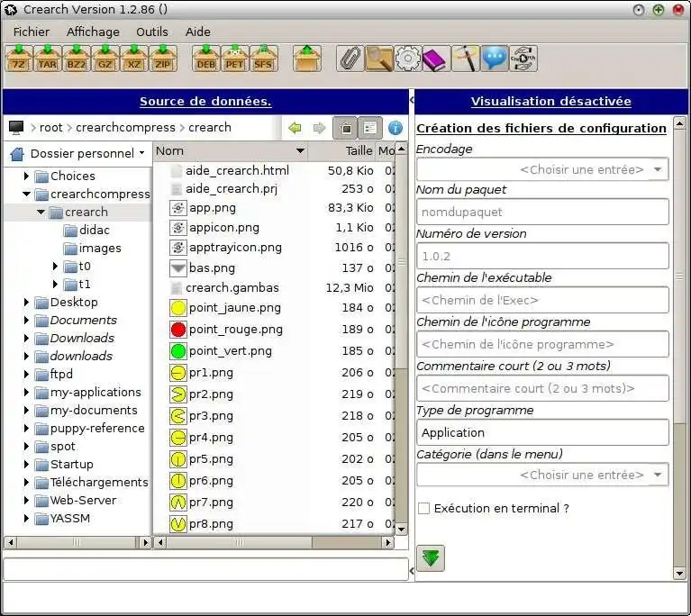Click the blue info icon

coord(395,128)
